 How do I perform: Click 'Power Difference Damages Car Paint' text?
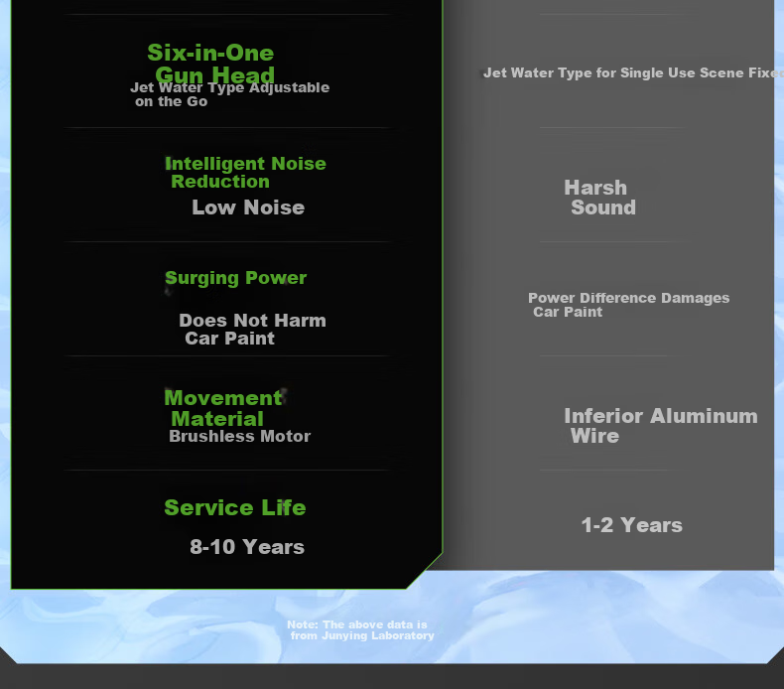pos(629,305)
